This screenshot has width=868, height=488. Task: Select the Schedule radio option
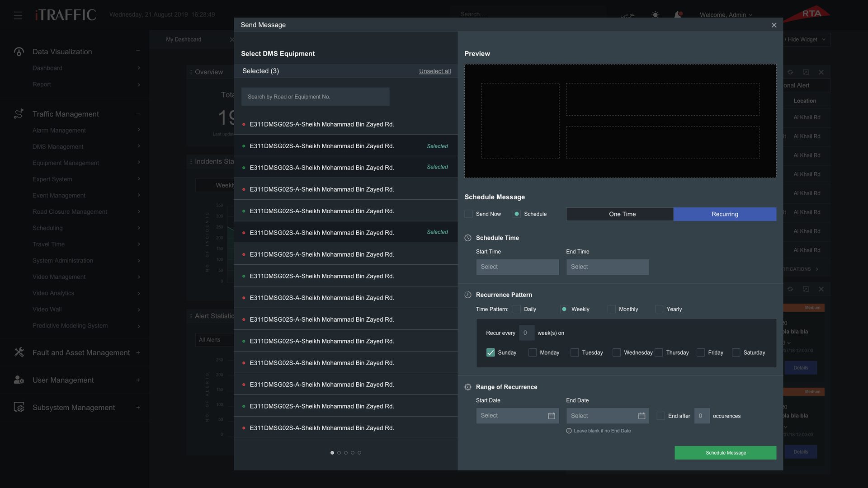pos(517,214)
